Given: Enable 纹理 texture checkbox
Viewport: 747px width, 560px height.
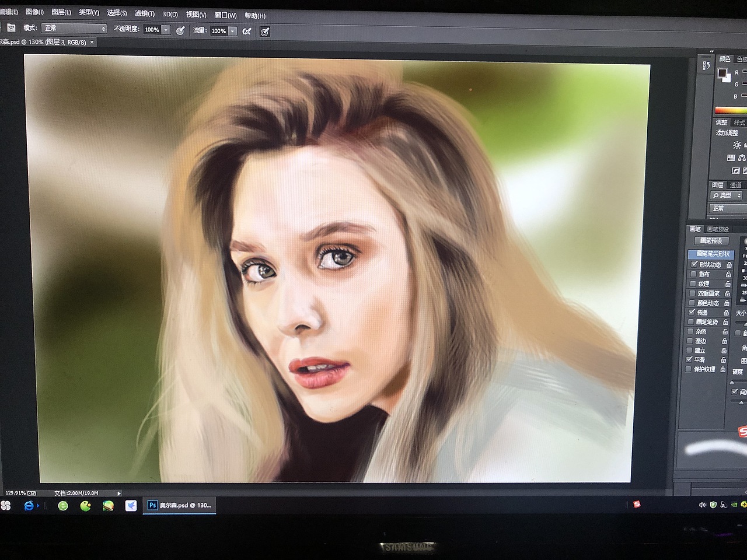Looking at the screenshot, I should tap(693, 283).
